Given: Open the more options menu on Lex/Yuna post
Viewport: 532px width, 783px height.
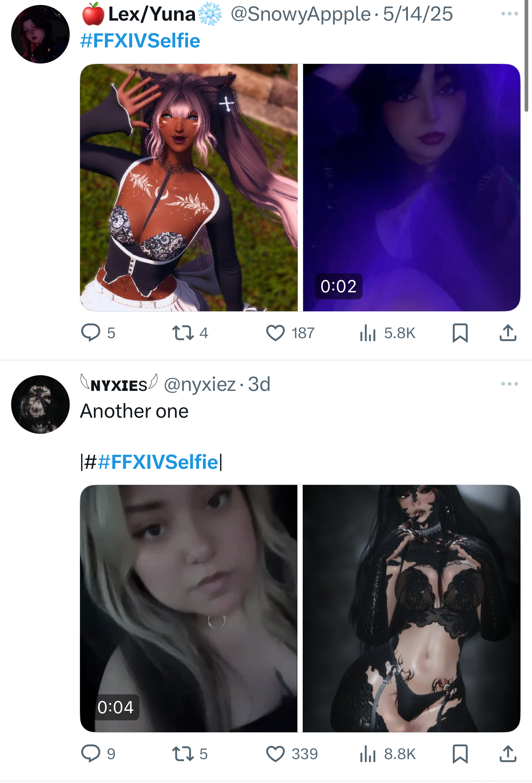Looking at the screenshot, I should (x=509, y=14).
